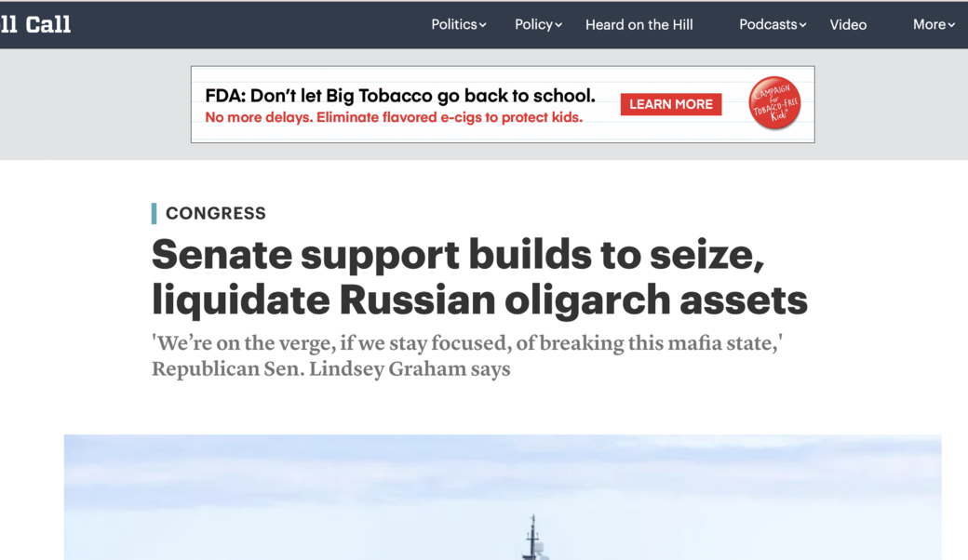Open the CONGRESS category link
968x560 pixels.
coord(215,213)
